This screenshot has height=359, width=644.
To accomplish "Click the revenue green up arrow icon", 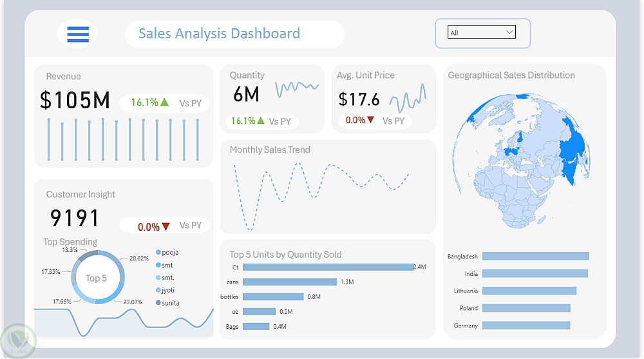I will (164, 102).
